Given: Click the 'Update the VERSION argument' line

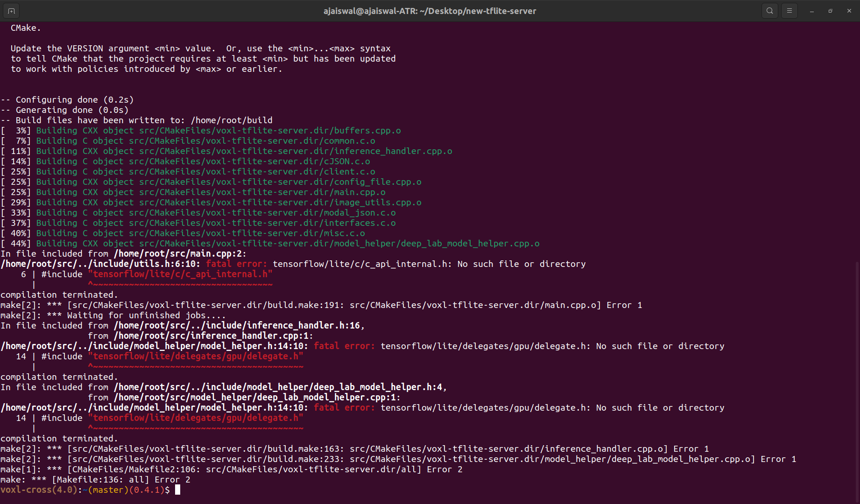Looking at the screenshot, I should coord(201,49).
